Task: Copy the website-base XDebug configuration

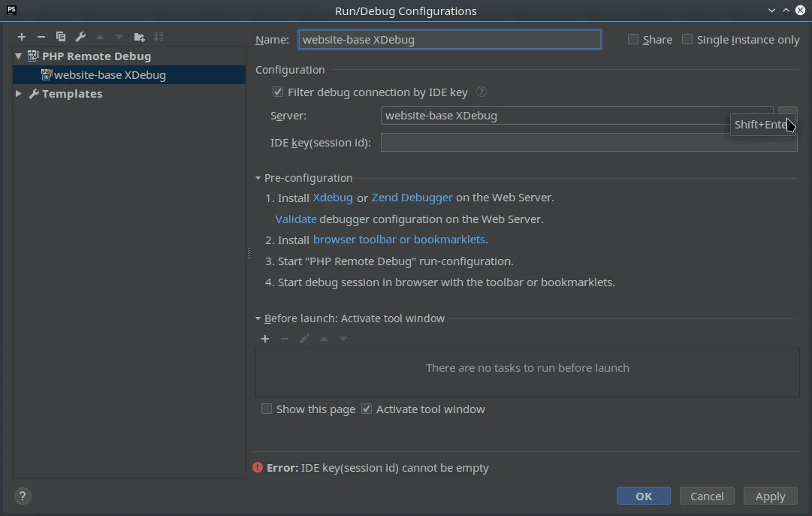Action: 61,37
